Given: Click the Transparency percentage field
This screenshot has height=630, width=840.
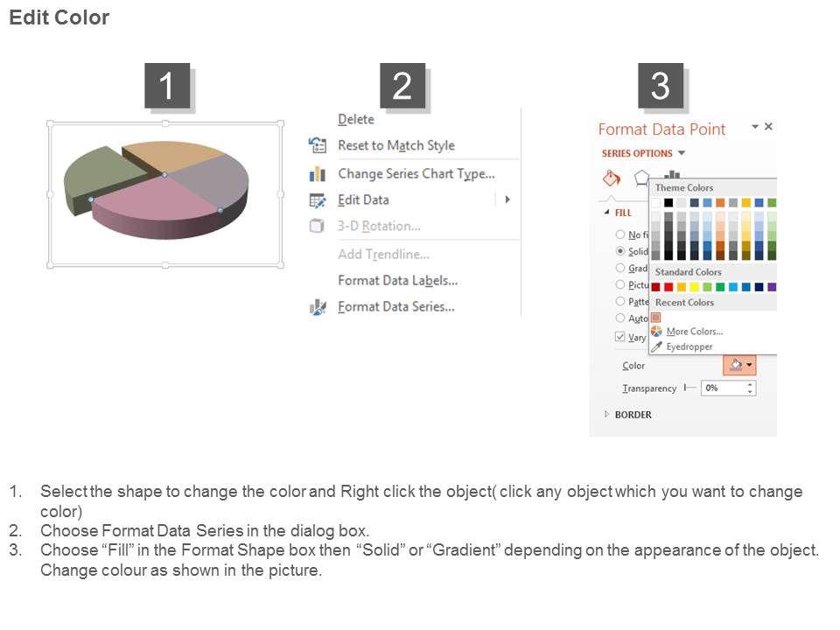Looking at the screenshot, I should [x=724, y=388].
